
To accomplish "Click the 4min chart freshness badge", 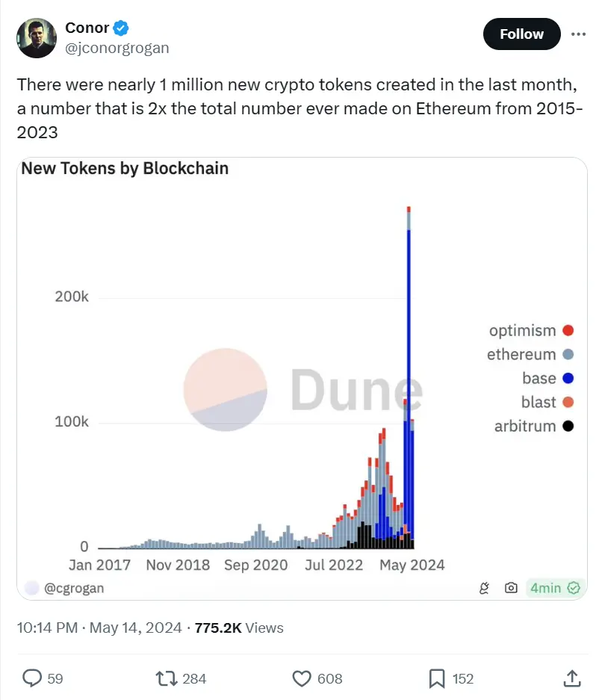I will click(553, 589).
